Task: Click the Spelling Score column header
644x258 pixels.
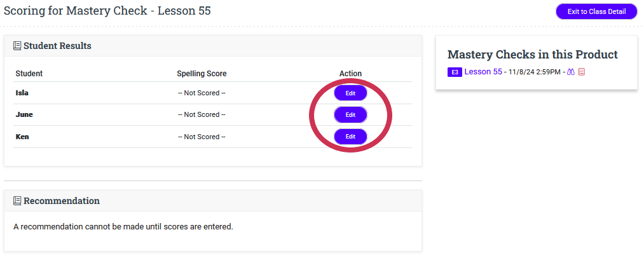Action: tap(202, 74)
